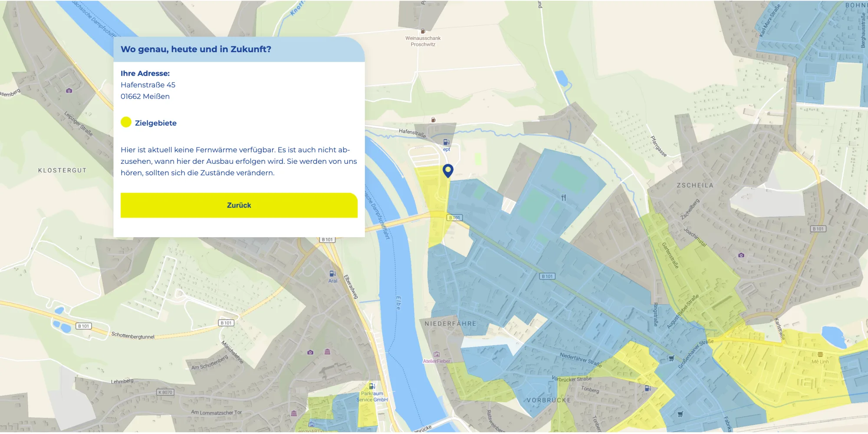Image resolution: width=868 pixels, height=434 pixels.
Task: Select the blue address location pin
Action: [x=448, y=171]
